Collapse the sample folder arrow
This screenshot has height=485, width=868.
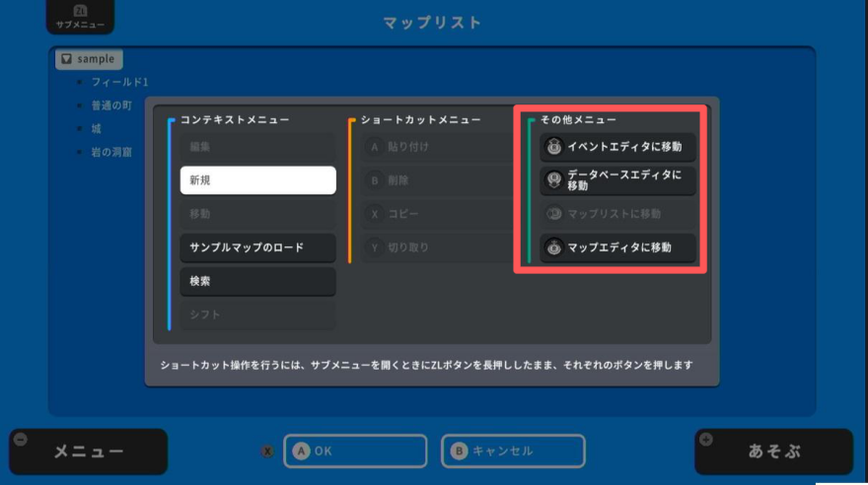tap(66, 58)
